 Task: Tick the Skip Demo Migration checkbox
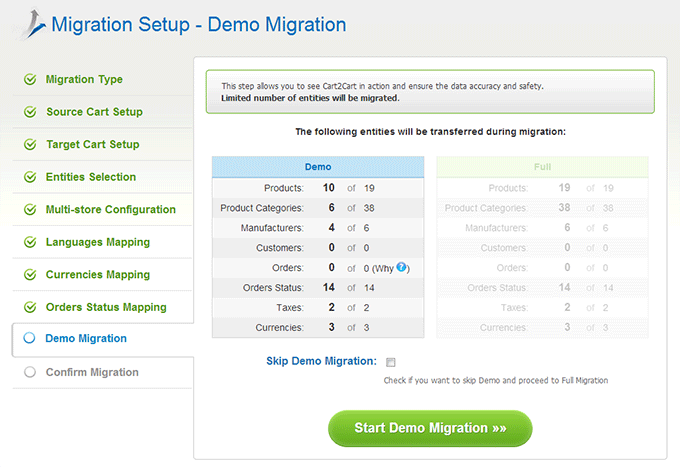391,362
